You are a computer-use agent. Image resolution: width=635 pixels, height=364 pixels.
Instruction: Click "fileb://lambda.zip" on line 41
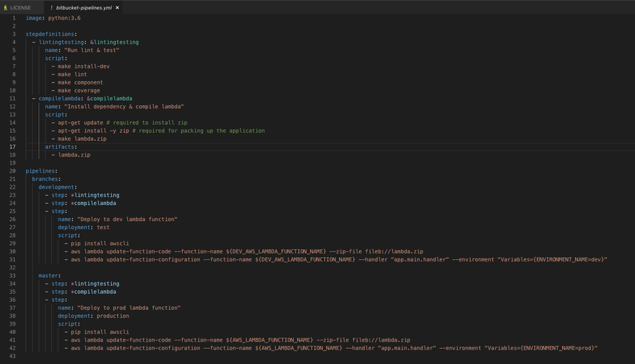[381, 340]
